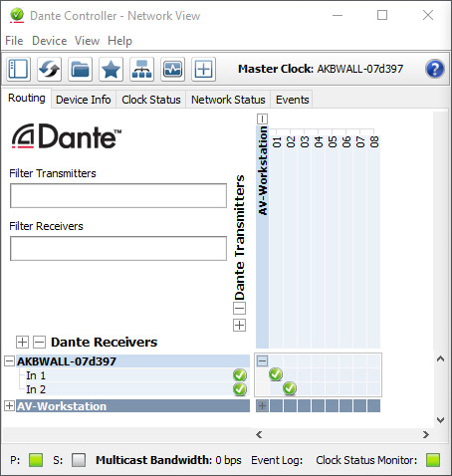Expand all Dante Transmitters with plus
This screenshot has height=476, width=452.
pyautogui.click(x=239, y=325)
